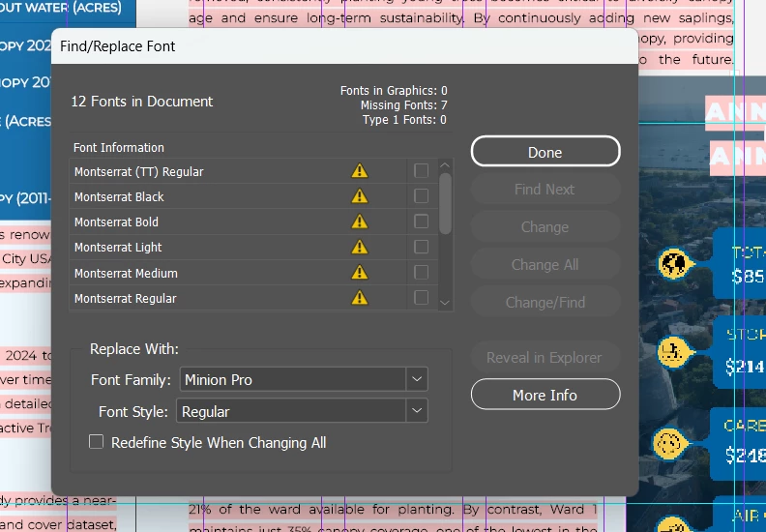This screenshot has height=532, width=766.
Task: Tick the checkbox in the Montserrat Bold row
Action: point(421,222)
